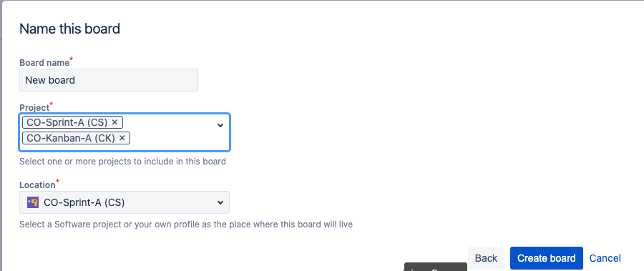Select the CO-Kanban-A (CK) tag label
644x271 pixels.
(71, 138)
